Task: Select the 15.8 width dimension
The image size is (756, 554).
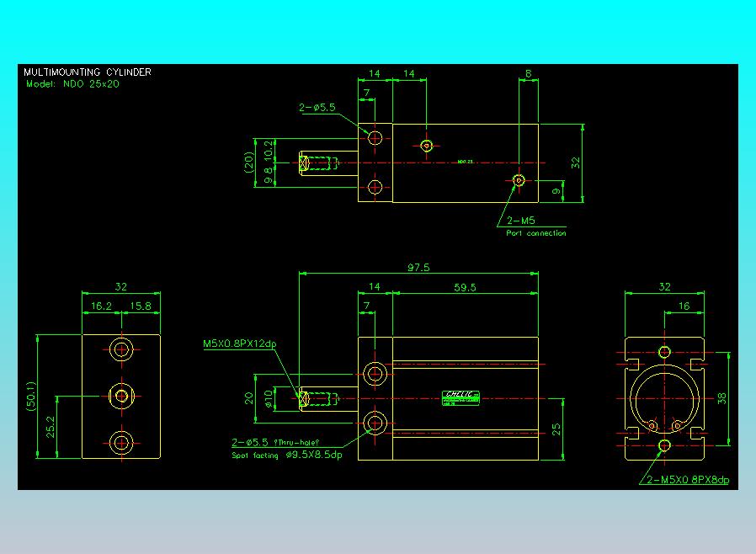Action: point(141,306)
